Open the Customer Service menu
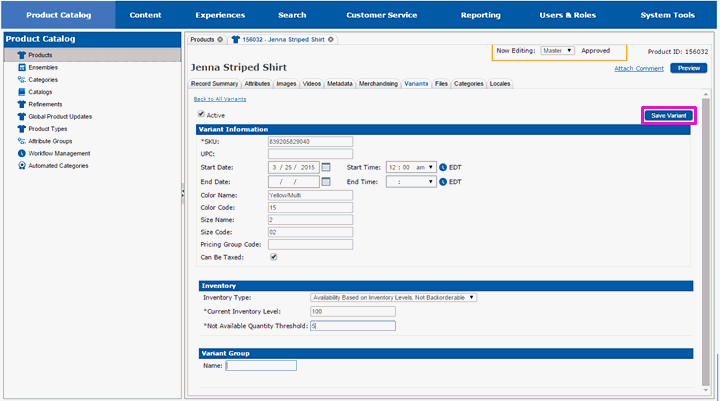720x401 pixels. (x=382, y=15)
